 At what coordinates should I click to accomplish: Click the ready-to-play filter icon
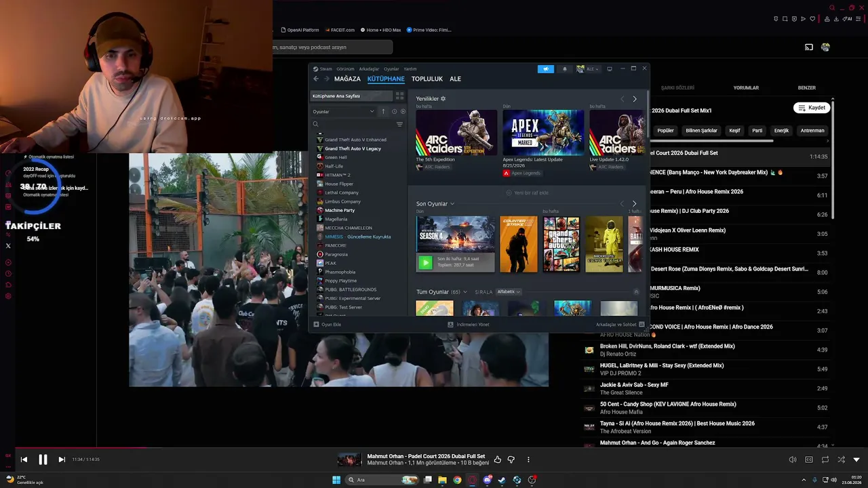coord(403,111)
